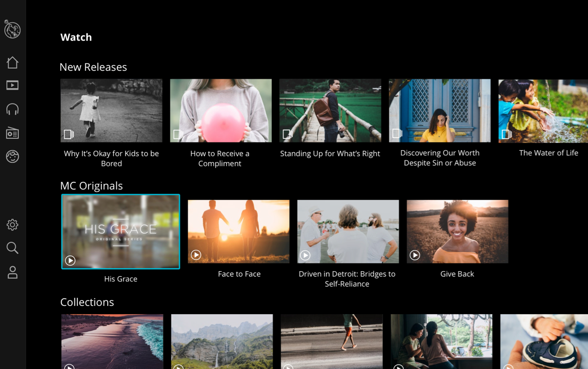Screen dimensions: 588x369
Task: Click the 'Watch' page title
Action: tap(76, 37)
